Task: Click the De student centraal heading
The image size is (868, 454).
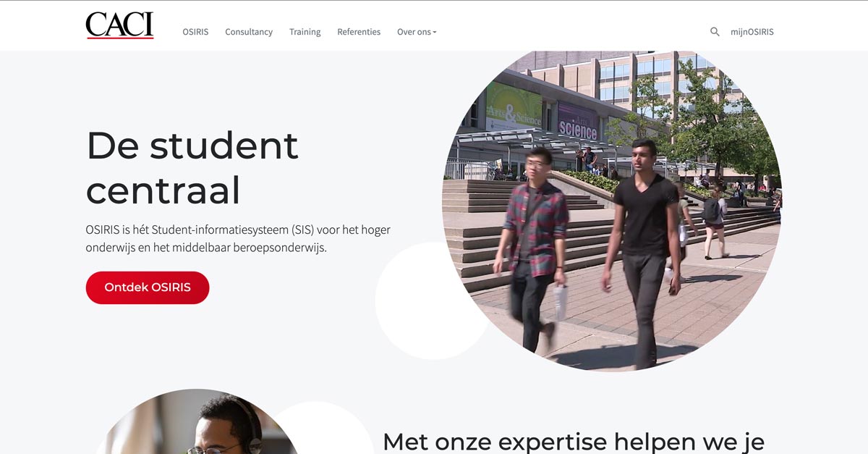Action: click(x=192, y=167)
